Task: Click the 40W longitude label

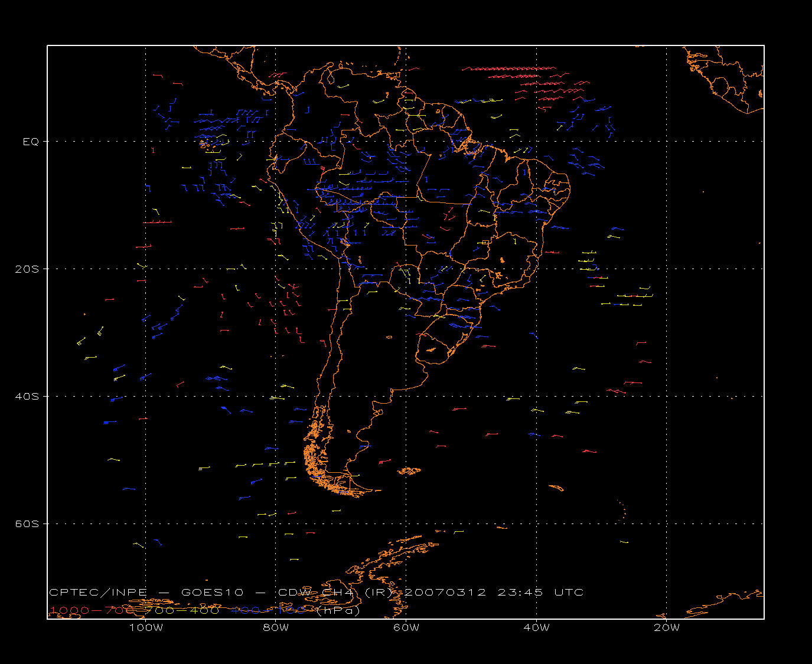Action: [536, 628]
